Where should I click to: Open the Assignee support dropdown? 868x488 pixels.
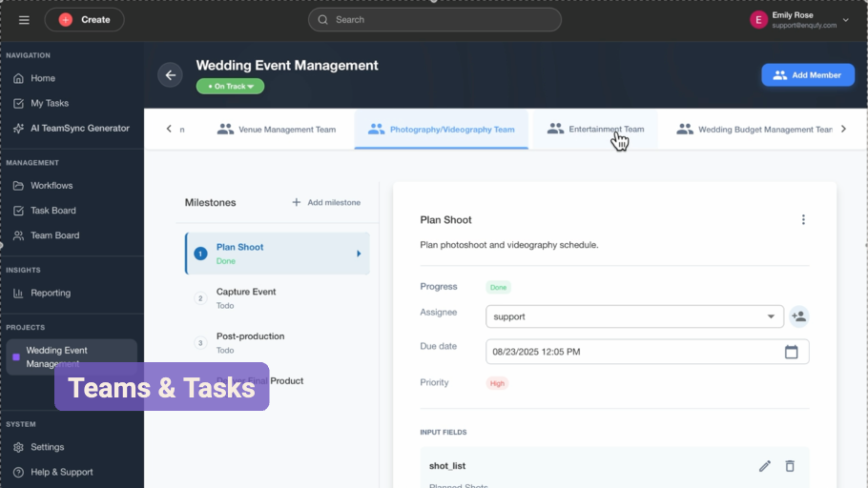pos(634,316)
